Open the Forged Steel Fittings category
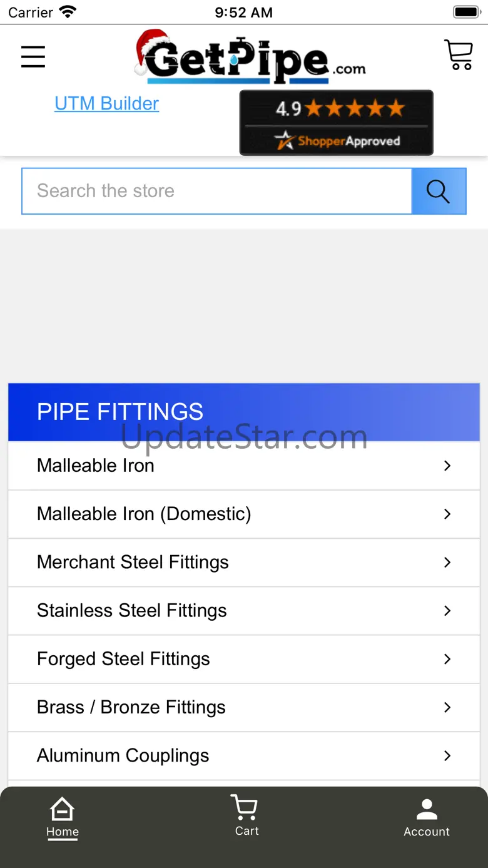Screen dimensions: 488x868 tap(123, 658)
